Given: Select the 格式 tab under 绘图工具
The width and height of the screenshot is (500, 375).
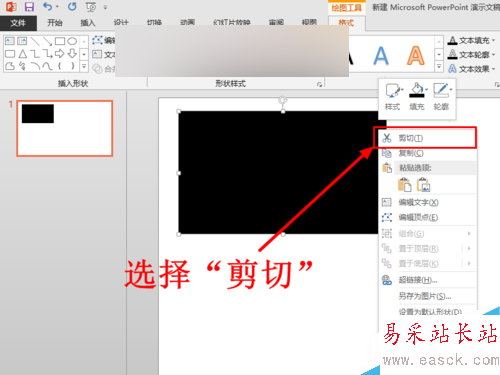Looking at the screenshot, I should (x=346, y=23).
